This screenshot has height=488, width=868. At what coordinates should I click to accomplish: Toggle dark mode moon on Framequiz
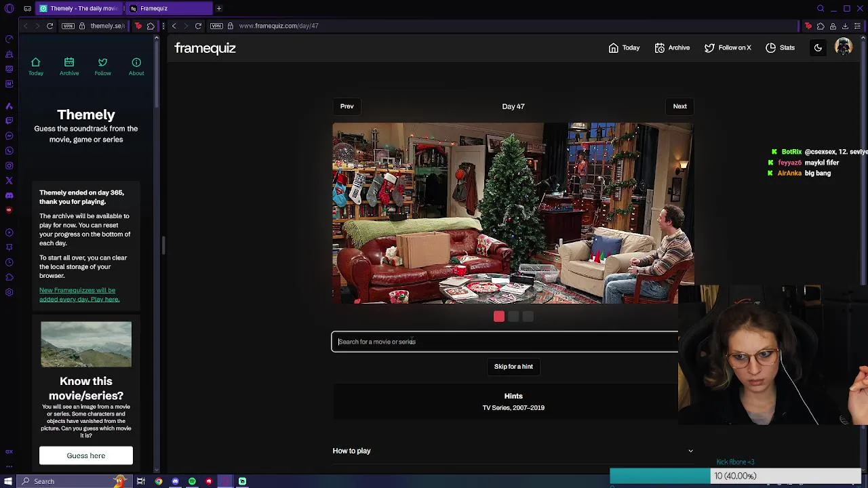[818, 47]
